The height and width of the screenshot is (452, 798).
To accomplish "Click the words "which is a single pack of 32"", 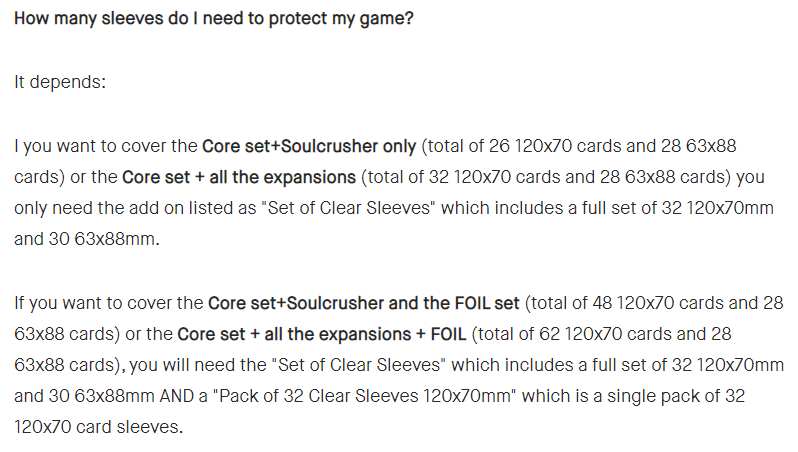I will coord(634,397).
